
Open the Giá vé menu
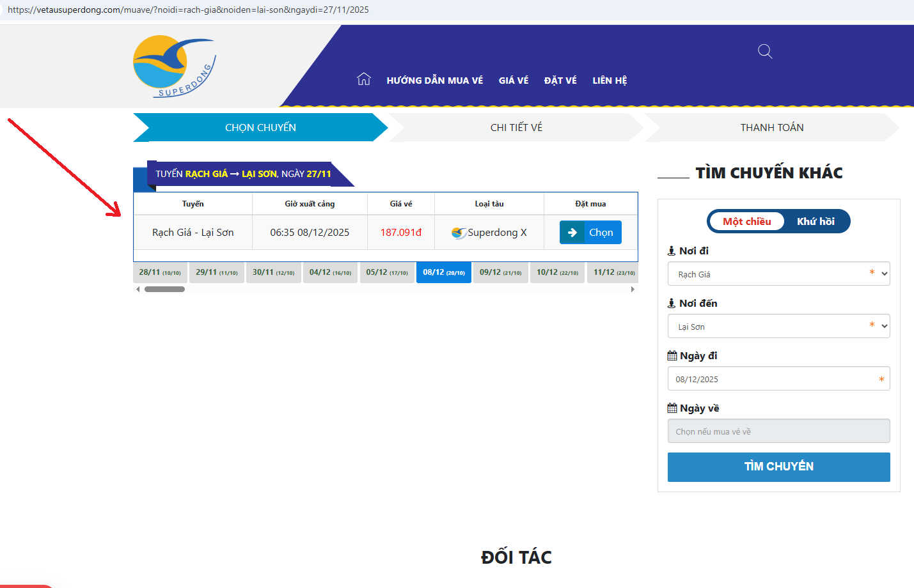tap(514, 81)
